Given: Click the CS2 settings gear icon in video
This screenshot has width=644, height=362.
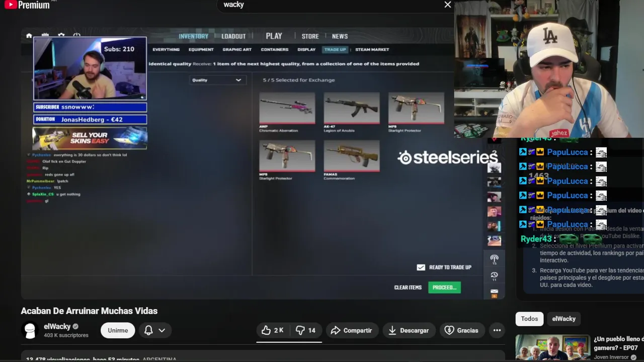Looking at the screenshot, I should tap(61, 36).
